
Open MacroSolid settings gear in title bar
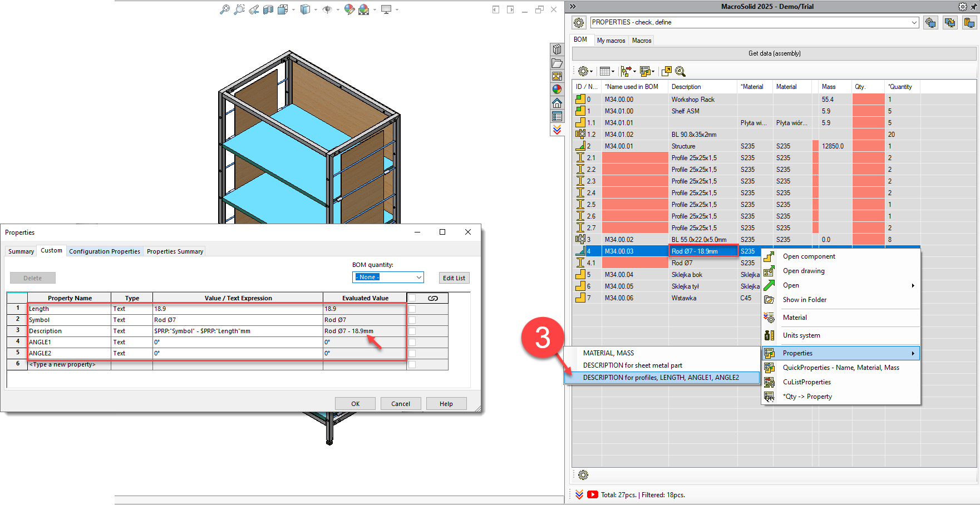pos(963,7)
